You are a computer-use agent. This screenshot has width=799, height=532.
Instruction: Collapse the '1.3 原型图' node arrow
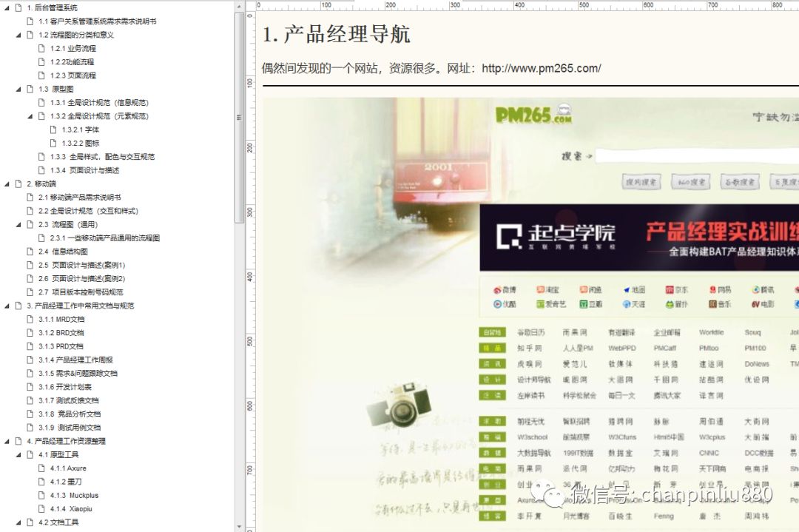(18, 89)
